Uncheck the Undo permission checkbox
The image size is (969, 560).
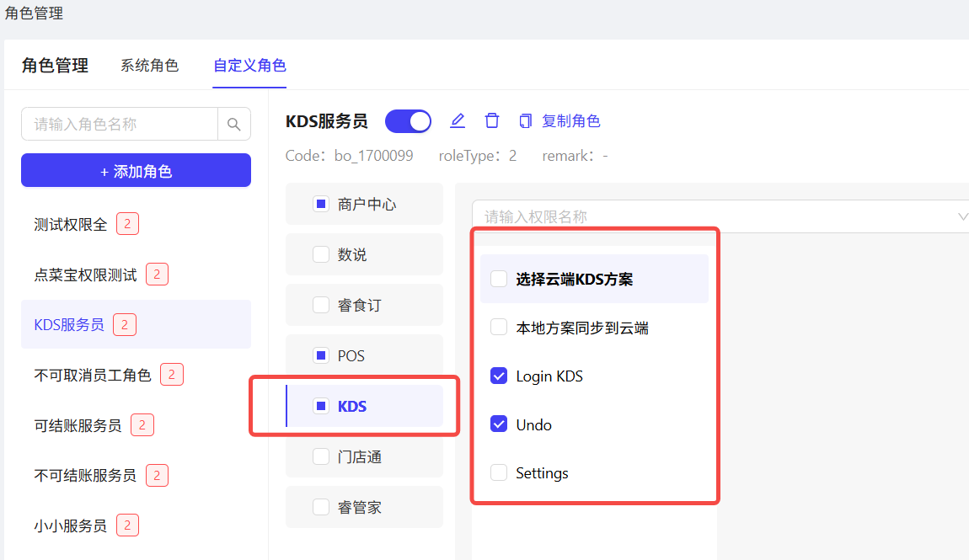pyautogui.click(x=499, y=424)
